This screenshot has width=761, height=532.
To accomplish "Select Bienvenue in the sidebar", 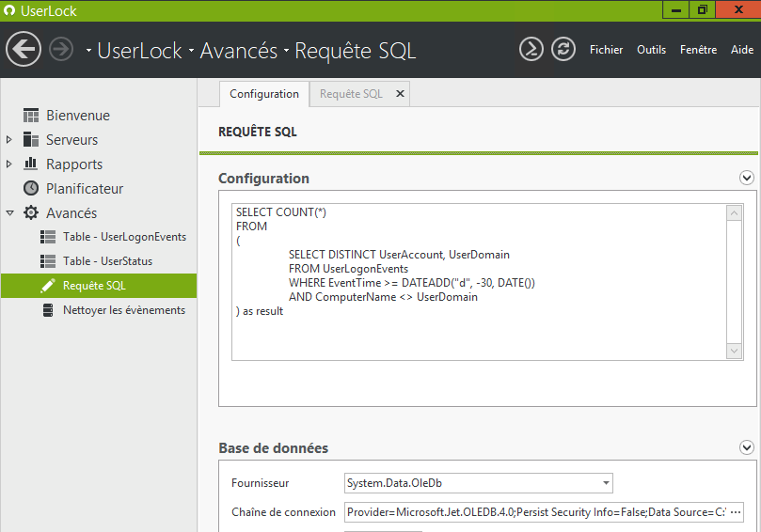I will (78, 116).
